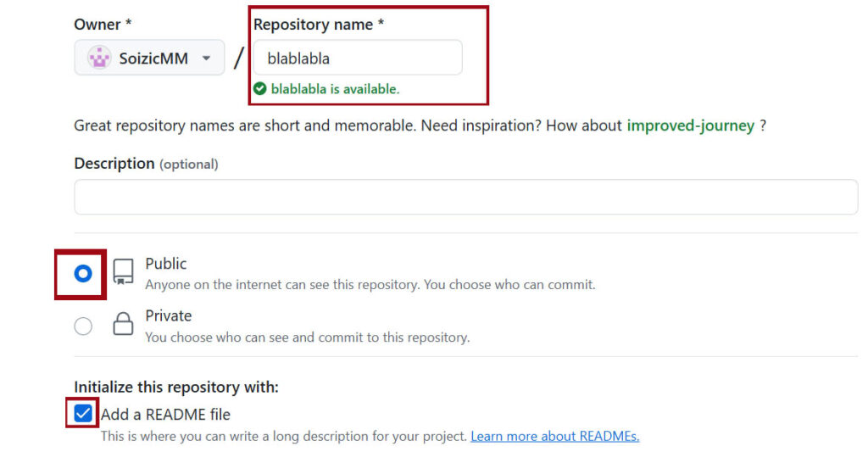This screenshot has height=463, width=868.
Task: Click the 'Add a README file' label text
Action: (165, 415)
